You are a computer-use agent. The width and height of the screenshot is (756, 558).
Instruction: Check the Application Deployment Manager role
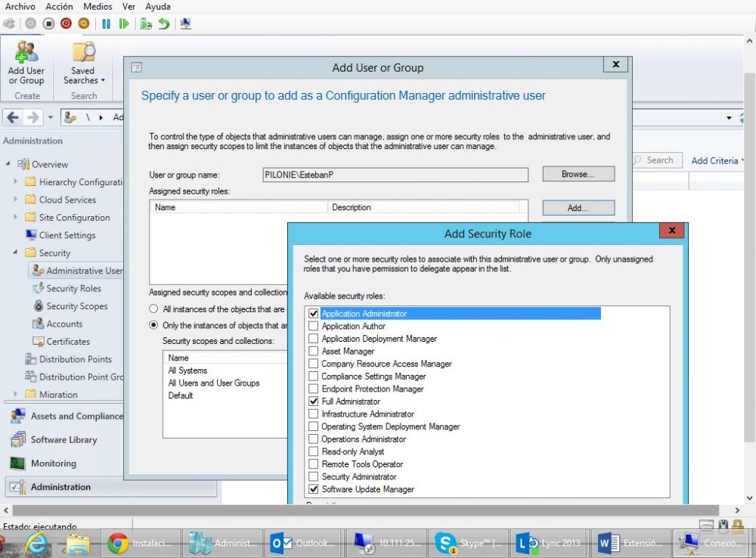tap(314, 339)
